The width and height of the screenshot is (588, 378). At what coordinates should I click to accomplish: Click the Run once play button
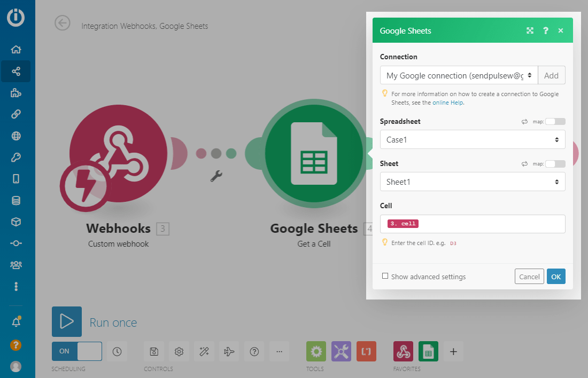[x=67, y=321]
